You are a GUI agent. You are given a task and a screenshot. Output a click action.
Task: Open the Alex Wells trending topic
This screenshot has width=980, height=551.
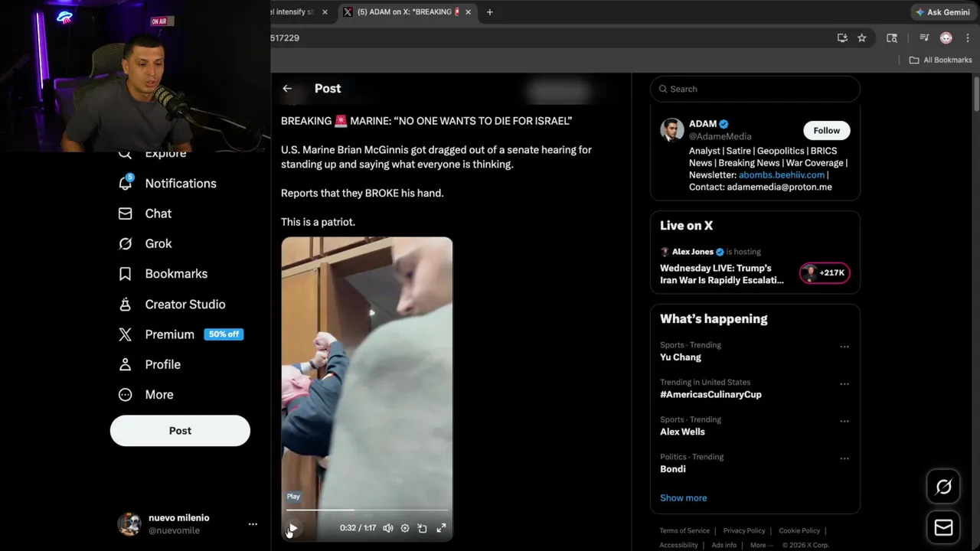[x=682, y=432]
